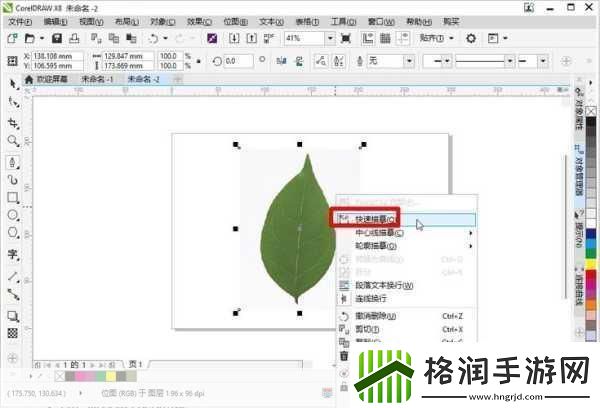
Task: Toggle the Show guidelines button
Action: coord(403,38)
